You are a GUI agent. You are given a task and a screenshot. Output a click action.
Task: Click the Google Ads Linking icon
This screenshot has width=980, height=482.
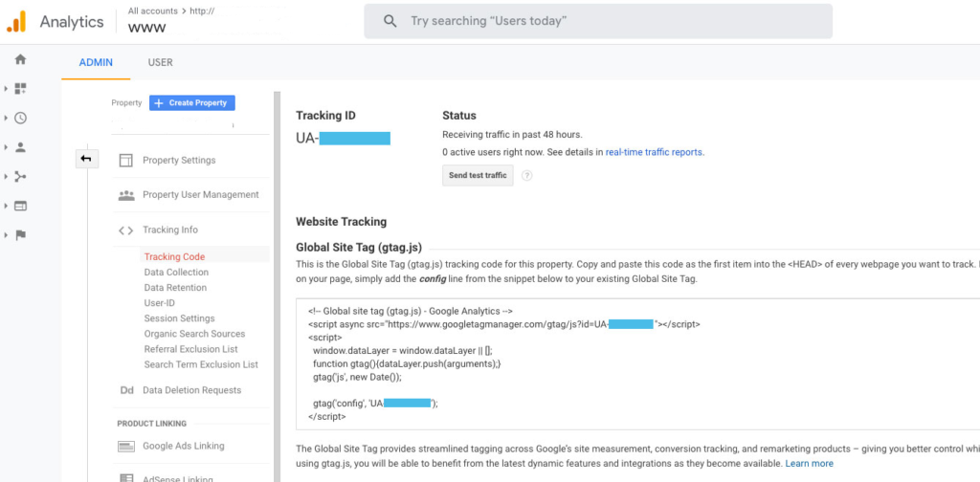coord(126,447)
